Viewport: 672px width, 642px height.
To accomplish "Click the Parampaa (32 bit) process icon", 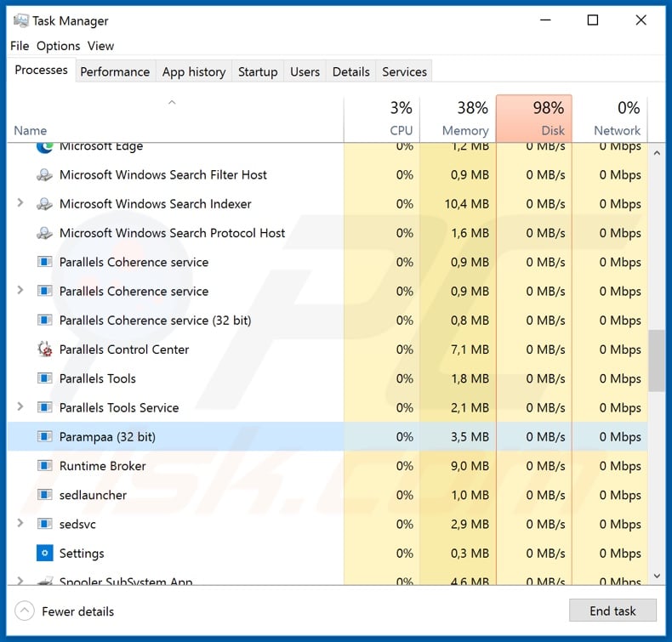I will pyautogui.click(x=44, y=436).
